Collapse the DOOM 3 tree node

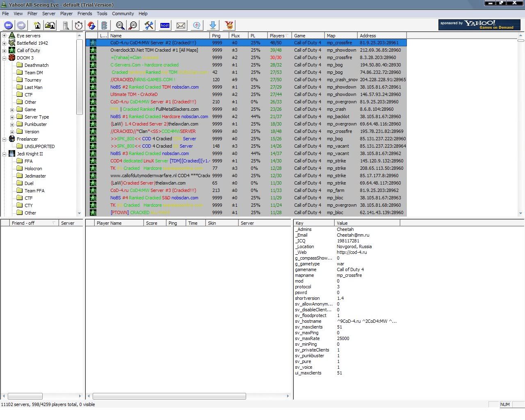4,58
